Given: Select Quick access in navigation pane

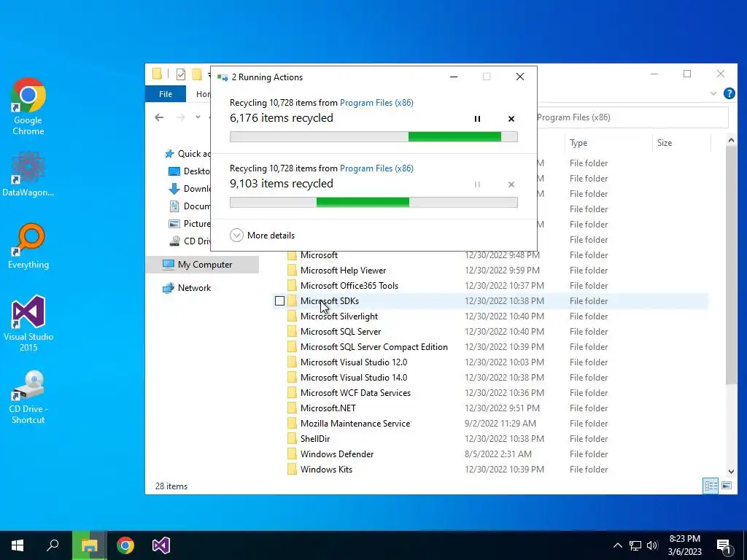Looking at the screenshot, I should point(187,153).
